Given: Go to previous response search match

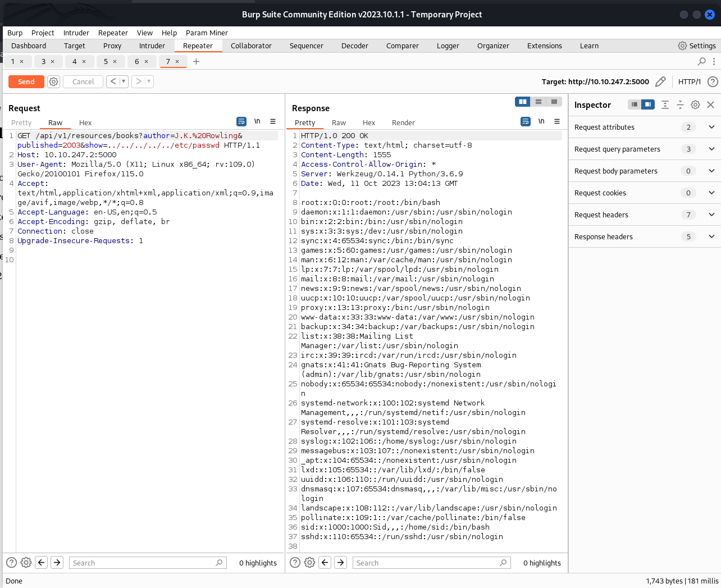Looking at the screenshot, I should pos(325,562).
